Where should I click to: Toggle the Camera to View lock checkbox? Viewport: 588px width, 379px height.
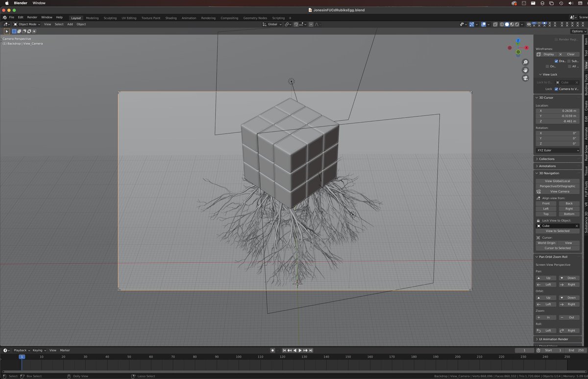pyautogui.click(x=556, y=89)
